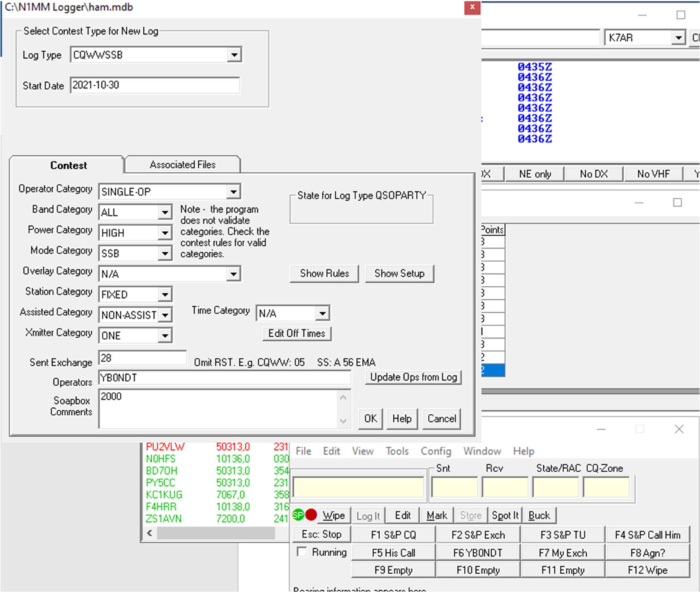Click the Sent Exchange input field
The height and width of the screenshot is (592, 700).
142,358
